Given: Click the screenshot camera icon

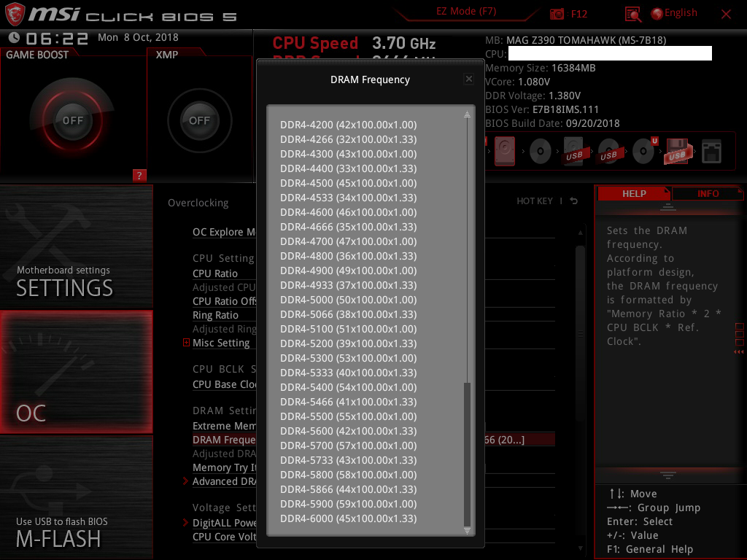Looking at the screenshot, I should pyautogui.click(x=557, y=14).
